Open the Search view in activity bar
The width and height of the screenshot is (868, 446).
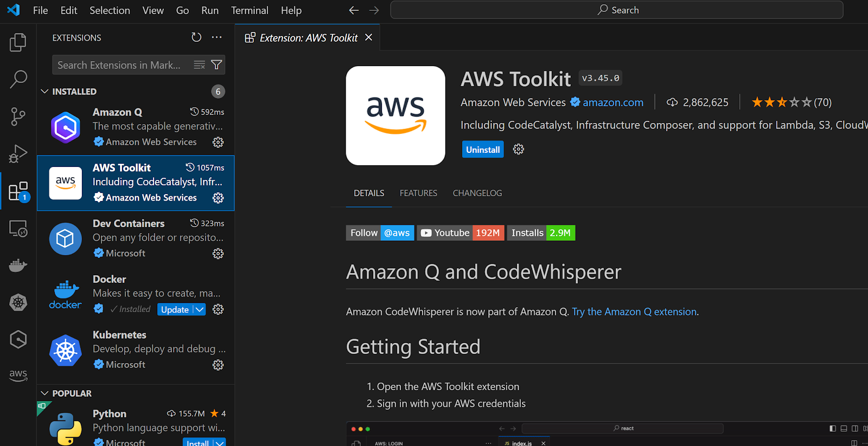pos(18,79)
